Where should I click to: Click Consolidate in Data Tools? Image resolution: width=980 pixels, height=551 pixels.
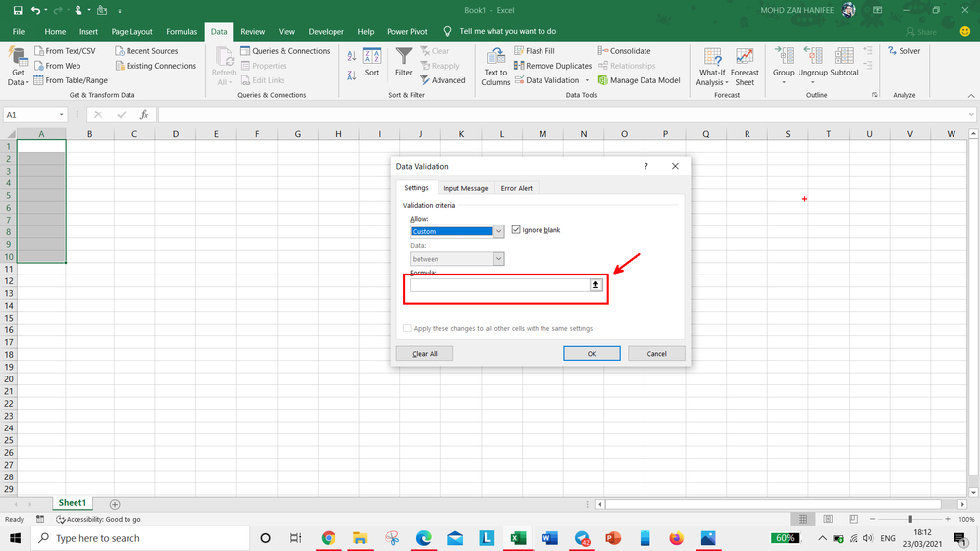(x=624, y=51)
